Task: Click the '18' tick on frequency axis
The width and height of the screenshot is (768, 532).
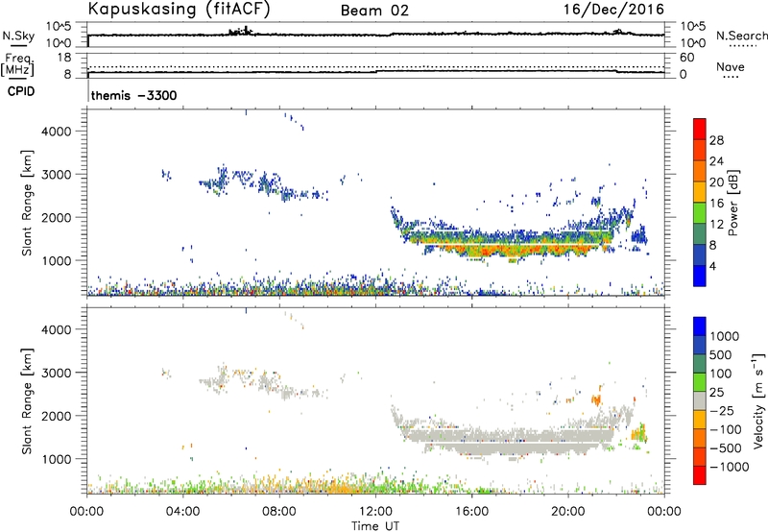Action: point(64,58)
